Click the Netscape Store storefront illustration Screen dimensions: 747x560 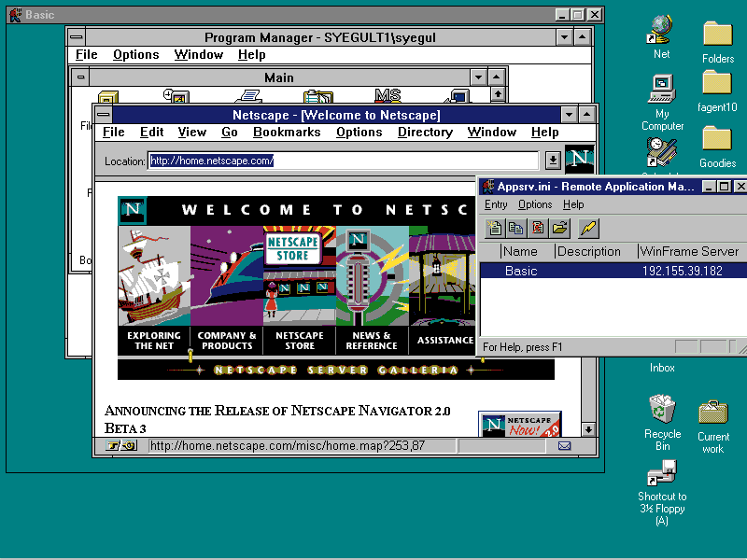click(x=300, y=275)
